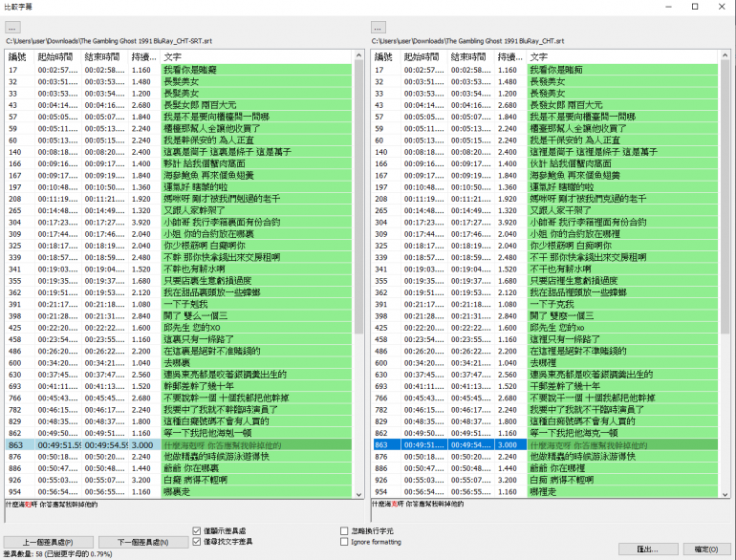Click the right list vertical scrollbar thumb
736x560 pixels.
tap(725, 197)
